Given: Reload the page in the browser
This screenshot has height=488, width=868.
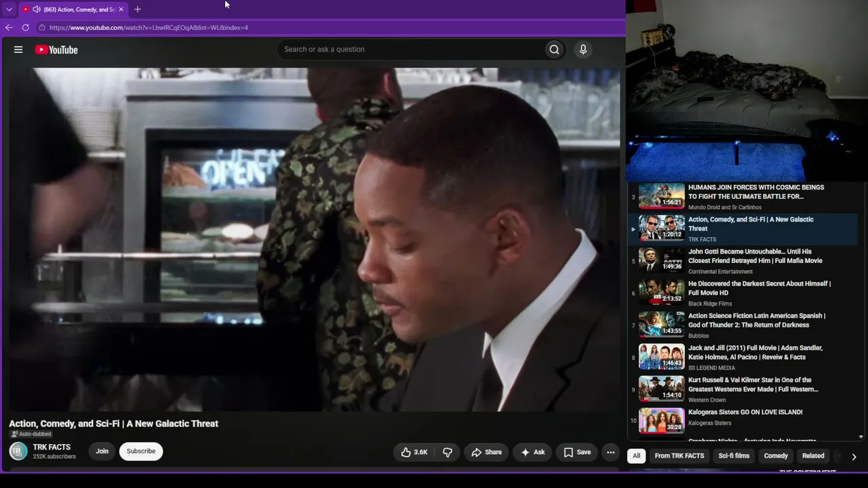Looking at the screenshot, I should (26, 28).
